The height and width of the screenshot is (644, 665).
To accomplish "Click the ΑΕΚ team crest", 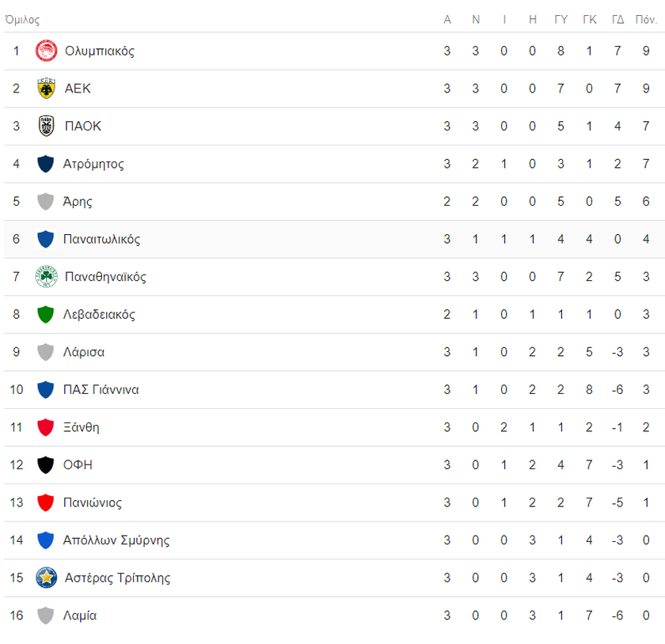I will click(46, 88).
